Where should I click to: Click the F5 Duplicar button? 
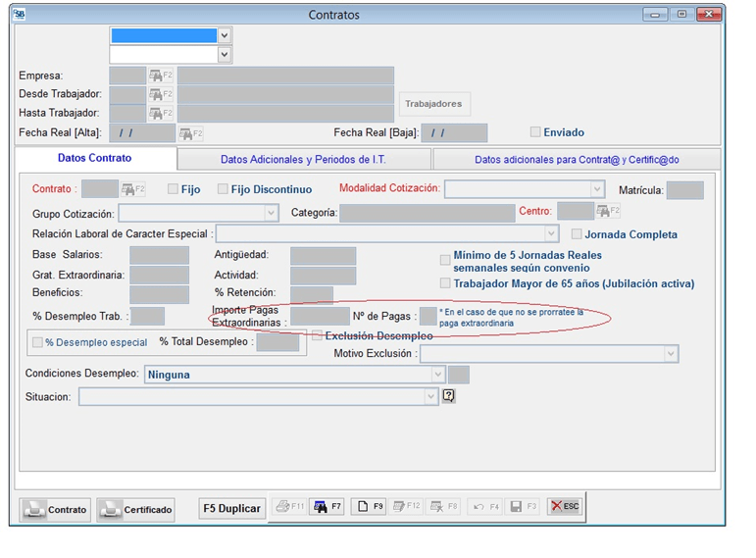point(232,509)
